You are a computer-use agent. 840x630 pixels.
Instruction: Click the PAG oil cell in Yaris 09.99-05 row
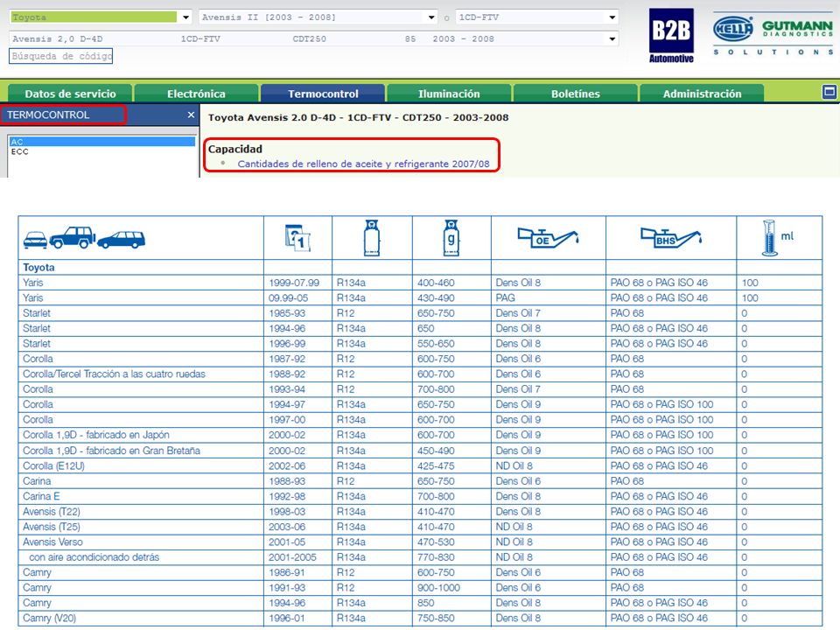(505, 297)
